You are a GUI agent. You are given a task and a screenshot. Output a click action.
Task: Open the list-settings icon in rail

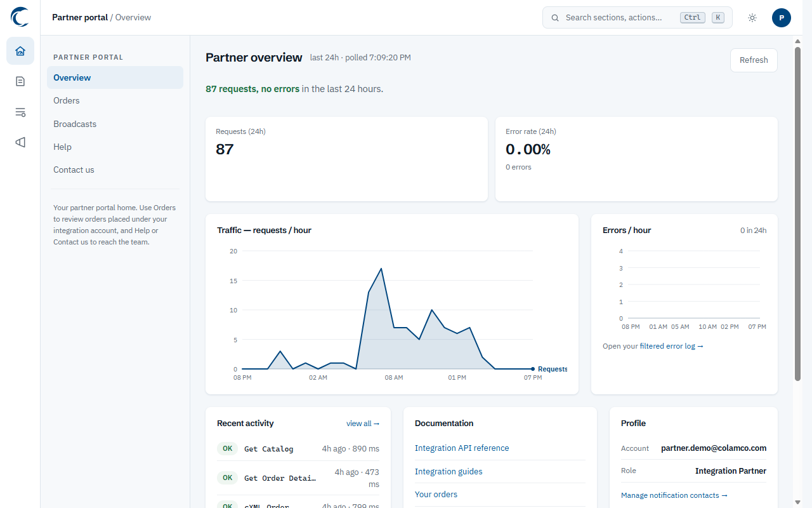[20, 112]
